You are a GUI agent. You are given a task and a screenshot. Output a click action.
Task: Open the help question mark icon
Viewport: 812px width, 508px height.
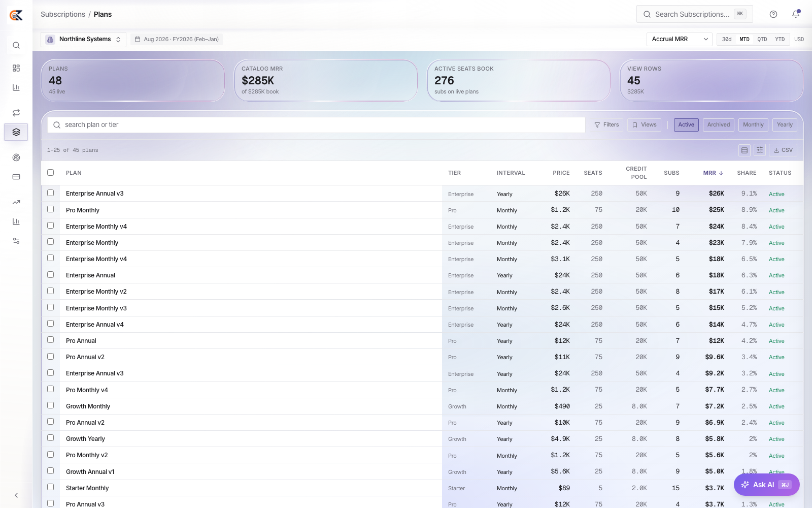pyautogui.click(x=773, y=14)
